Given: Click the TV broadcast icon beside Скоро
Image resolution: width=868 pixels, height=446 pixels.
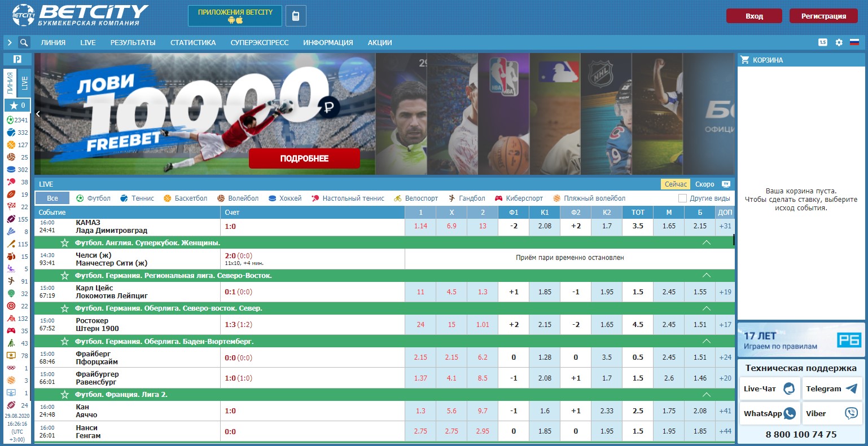Looking at the screenshot, I should pos(726,184).
